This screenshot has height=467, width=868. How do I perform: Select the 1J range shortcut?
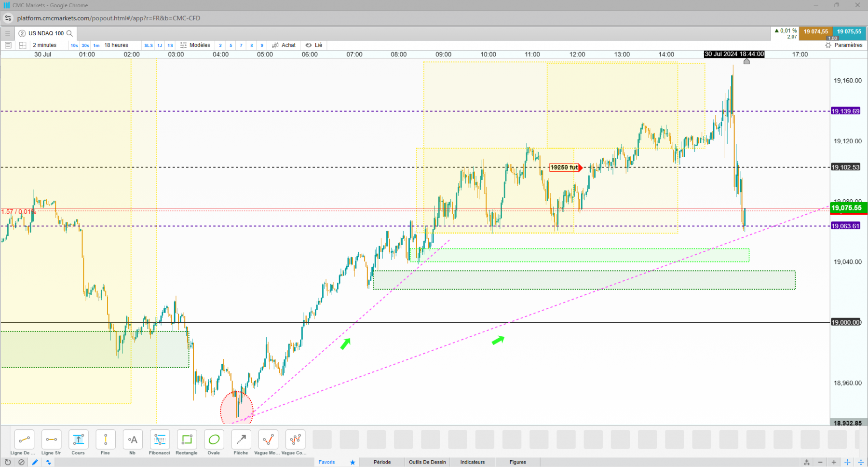160,45
